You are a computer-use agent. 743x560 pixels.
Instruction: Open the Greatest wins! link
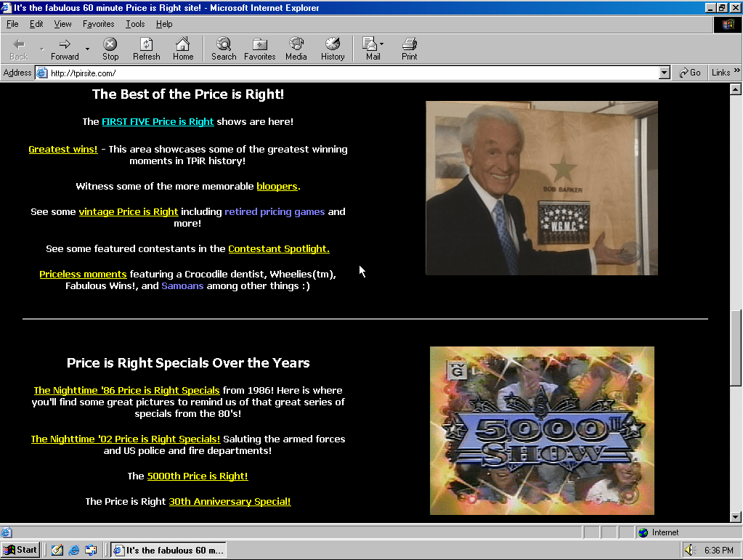point(62,149)
